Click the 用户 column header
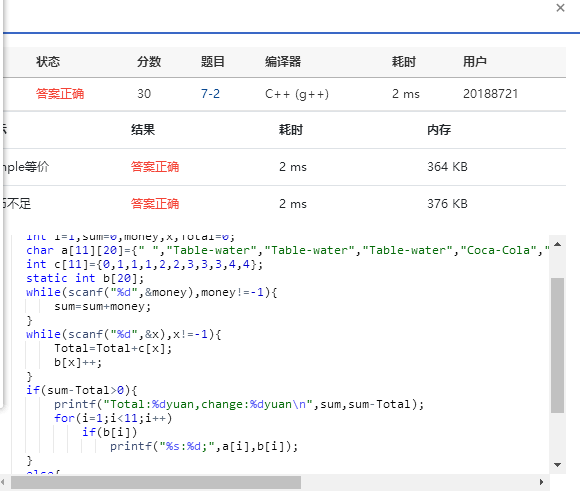 tap(475, 62)
